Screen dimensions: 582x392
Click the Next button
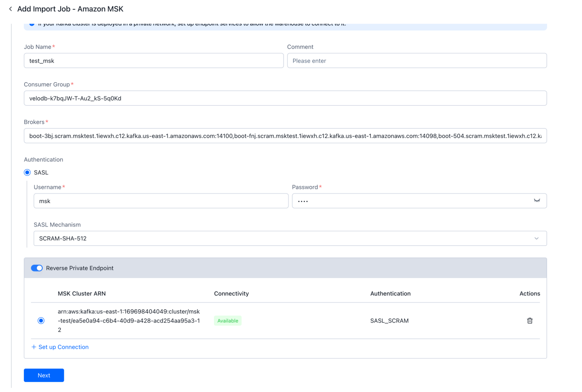coord(44,375)
